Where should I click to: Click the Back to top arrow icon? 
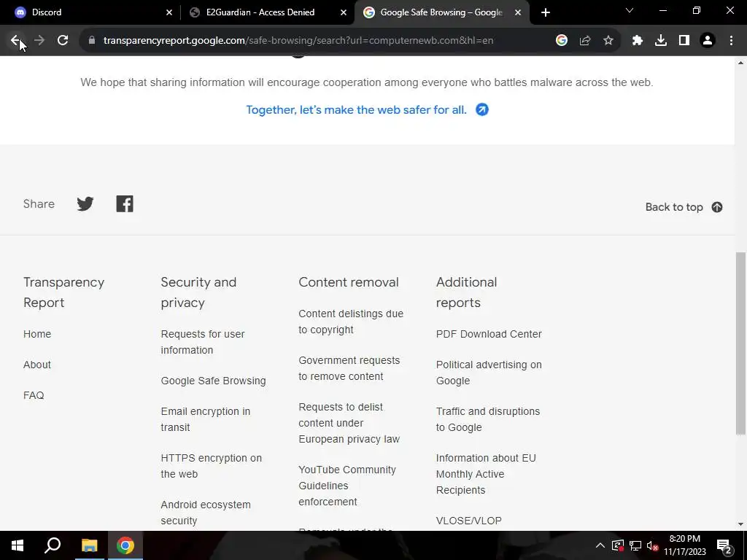click(x=717, y=207)
